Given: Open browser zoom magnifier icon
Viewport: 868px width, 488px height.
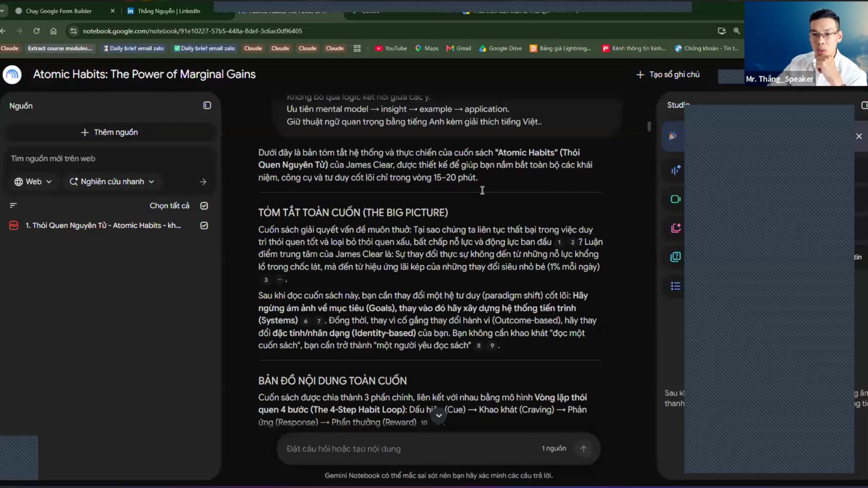Looking at the screenshot, I should click(736, 31).
